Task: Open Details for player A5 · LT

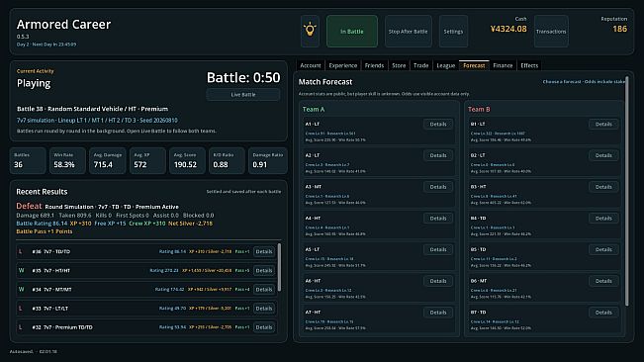Action: click(x=438, y=249)
